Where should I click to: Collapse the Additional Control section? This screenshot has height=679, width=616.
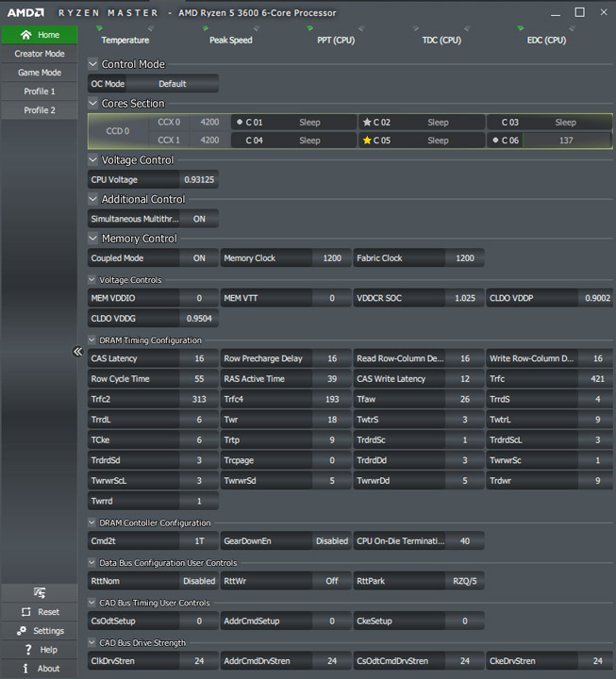point(92,199)
